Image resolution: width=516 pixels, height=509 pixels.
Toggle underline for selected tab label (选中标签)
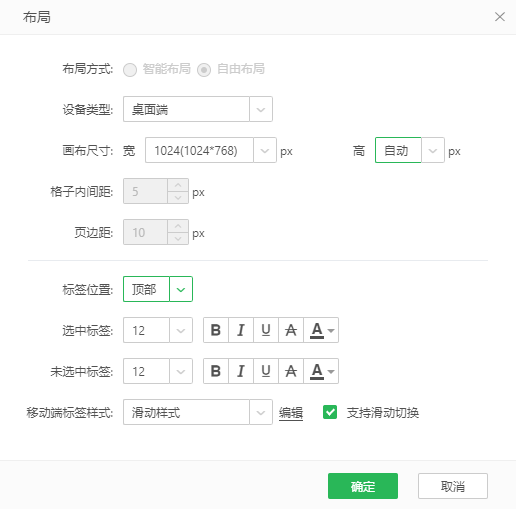click(x=266, y=330)
